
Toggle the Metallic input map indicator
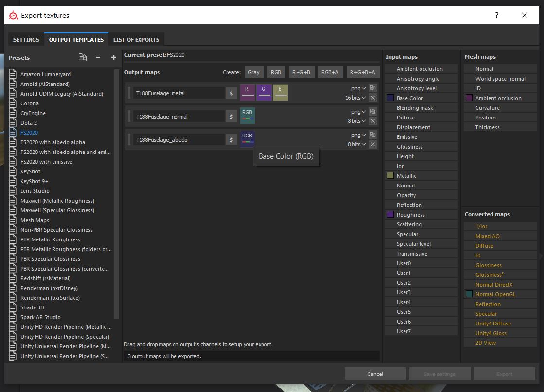(x=389, y=175)
